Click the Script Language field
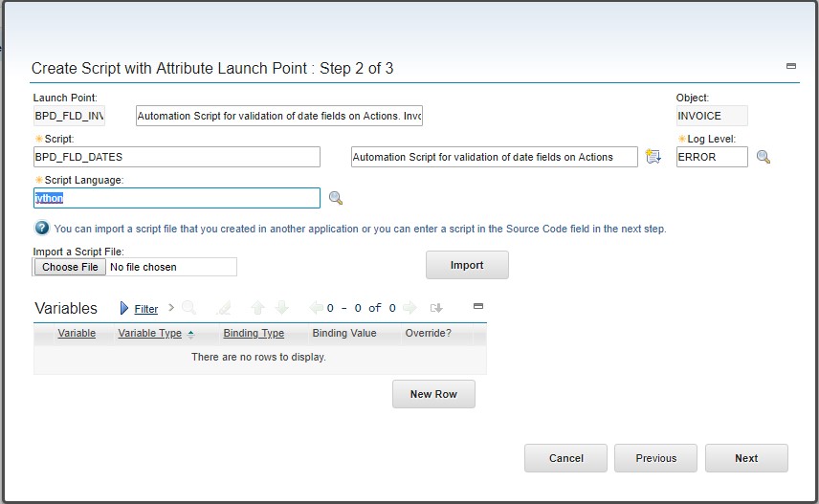The width and height of the screenshot is (819, 504). point(177,198)
